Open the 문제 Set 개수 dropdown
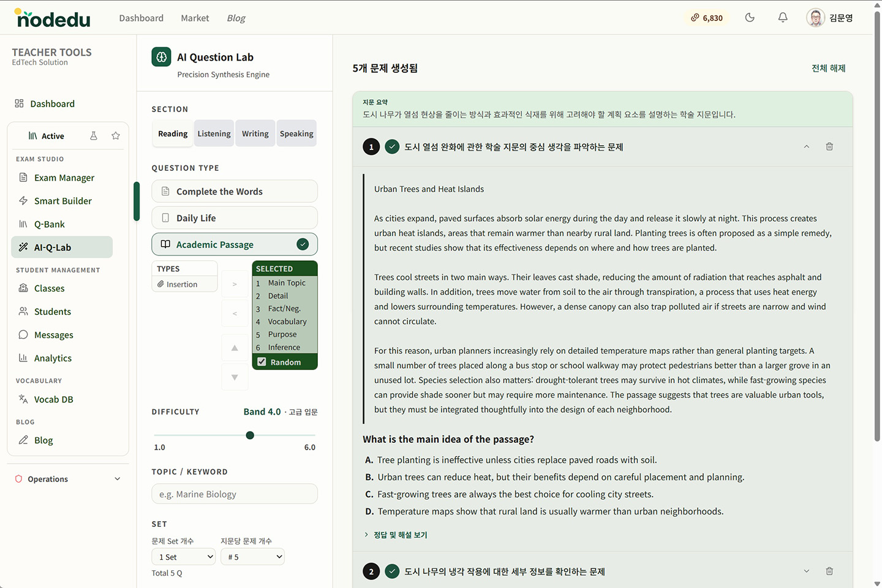 point(184,557)
